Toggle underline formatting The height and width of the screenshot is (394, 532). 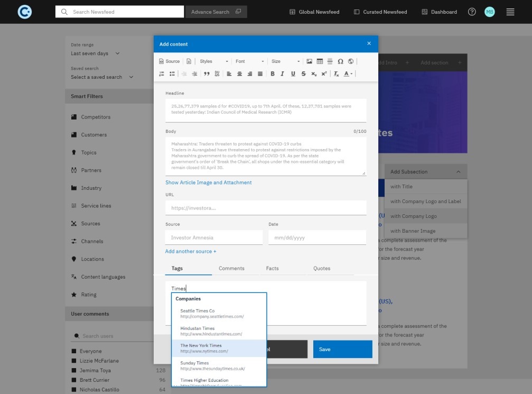point(293,74)
